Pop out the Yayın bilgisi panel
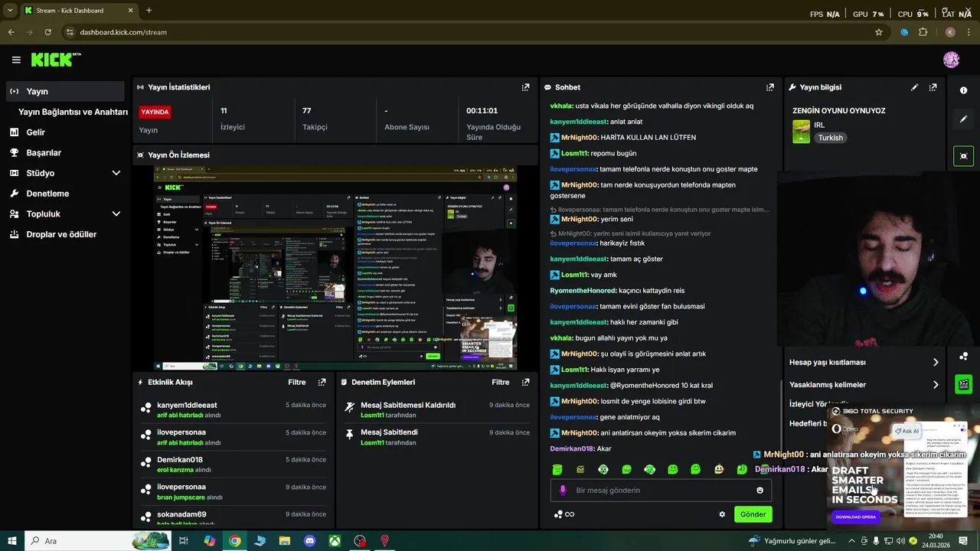Screen dimensions: 980x551 coord(933,87)
